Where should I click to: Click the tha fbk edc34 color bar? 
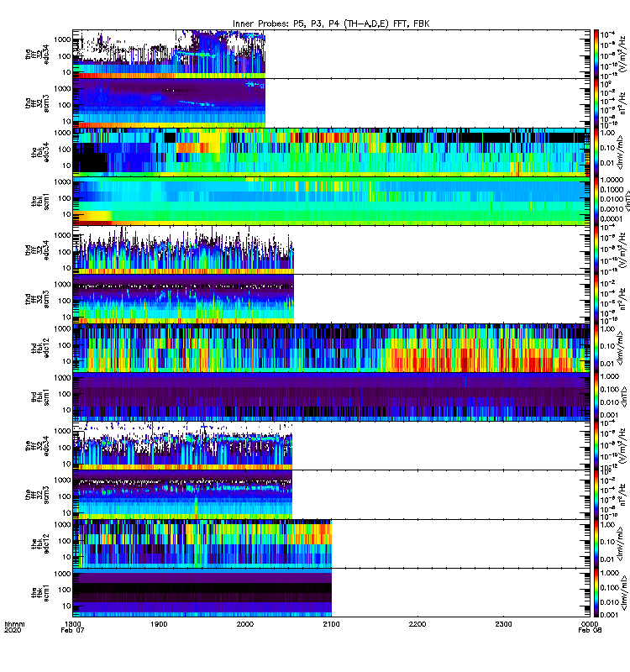pyautogui.click(x=596, y=152)
